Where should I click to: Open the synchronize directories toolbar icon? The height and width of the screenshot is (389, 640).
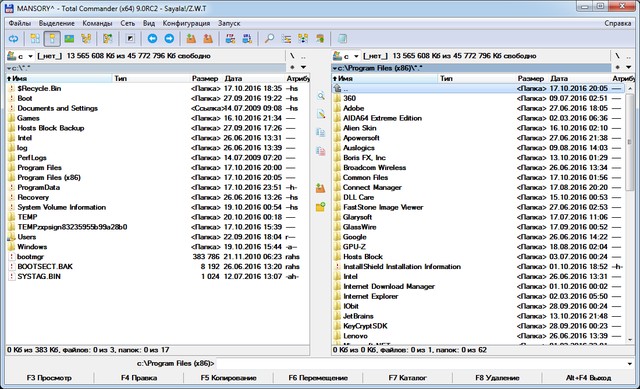[303, 39]
